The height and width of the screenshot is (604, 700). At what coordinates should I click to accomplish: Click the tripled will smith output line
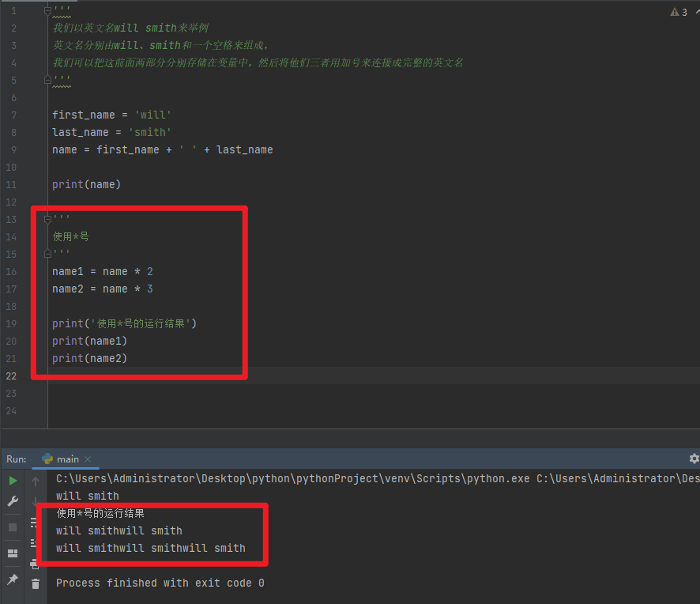tap(151, 549)
